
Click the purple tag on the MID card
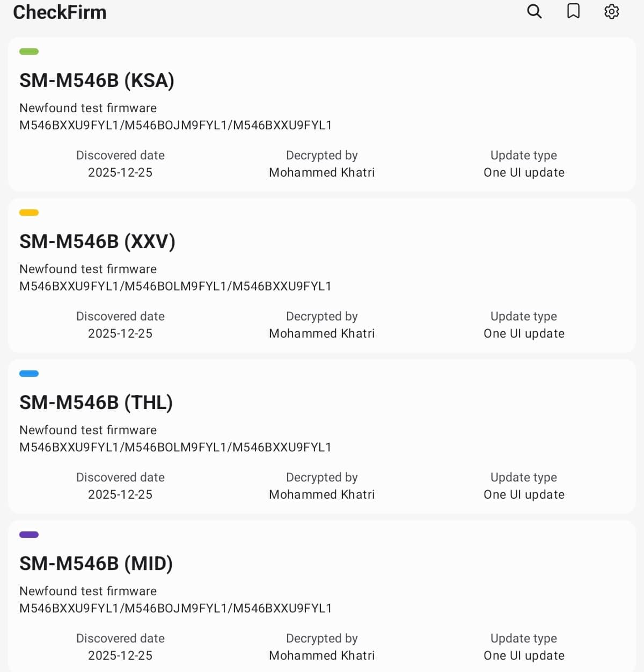click(x=29, y=535)
